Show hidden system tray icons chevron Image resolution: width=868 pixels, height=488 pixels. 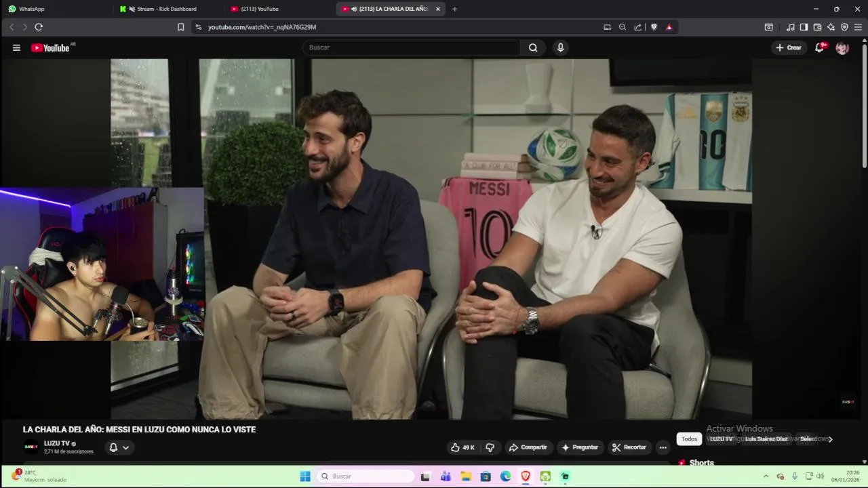click(766, 476)
